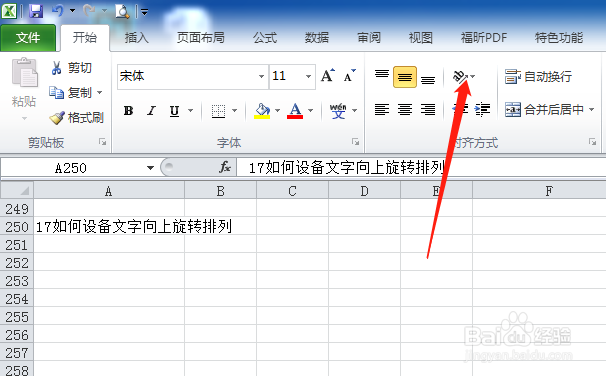Open the 公式 ribbon tab

pyautogui.click(x=265, y=37)
